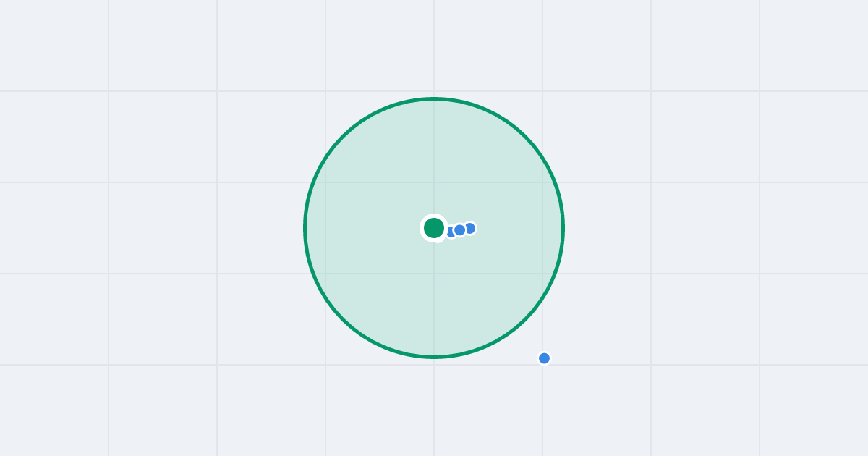Image resolution: width=868 pixels, height=456 pixels.
Task: Click the blue dot outside the green circle
Action: pyautogui.click(x=545, y=358)
